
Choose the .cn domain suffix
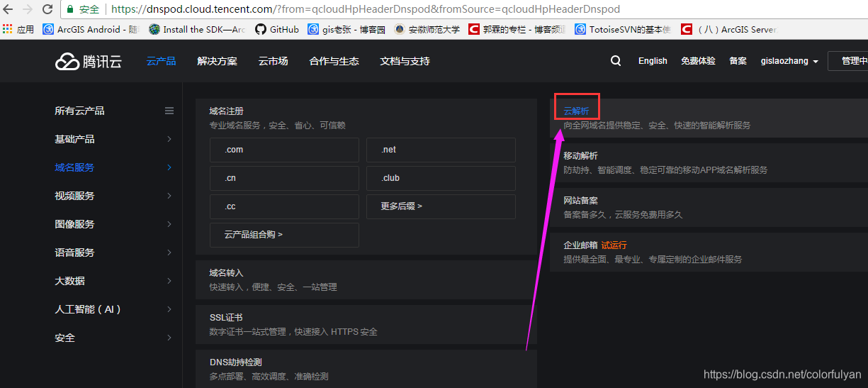284,178
